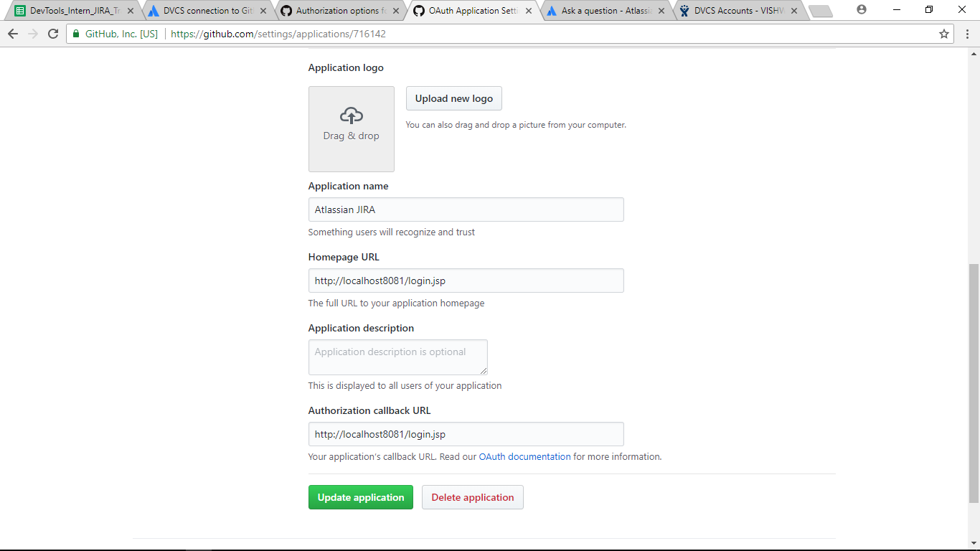Click the green padlock security icon

coord(76,34)
